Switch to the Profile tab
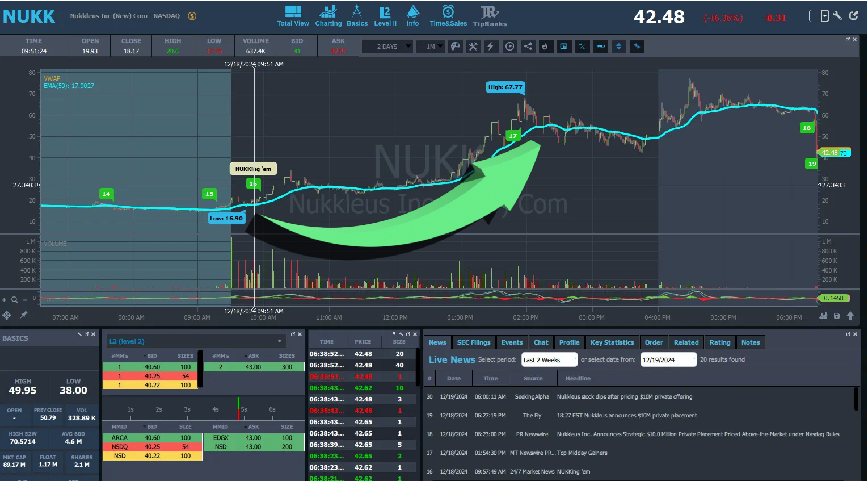The image size is (868, 481). 569,342
